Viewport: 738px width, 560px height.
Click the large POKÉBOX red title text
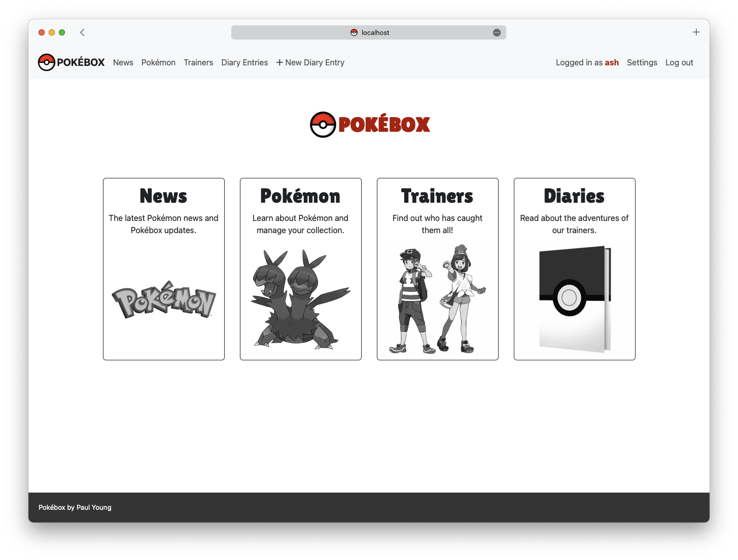pyautogui.click(x=384, y=125)
